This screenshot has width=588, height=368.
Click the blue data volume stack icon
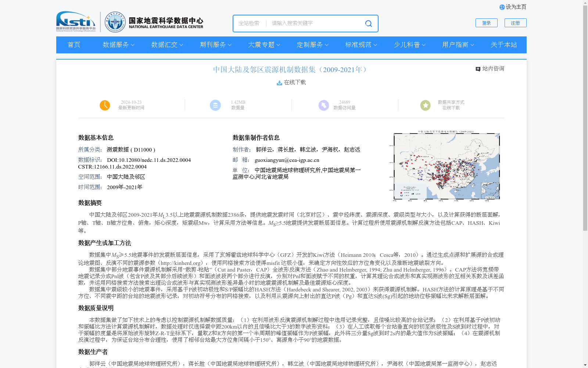coord(215,105)
